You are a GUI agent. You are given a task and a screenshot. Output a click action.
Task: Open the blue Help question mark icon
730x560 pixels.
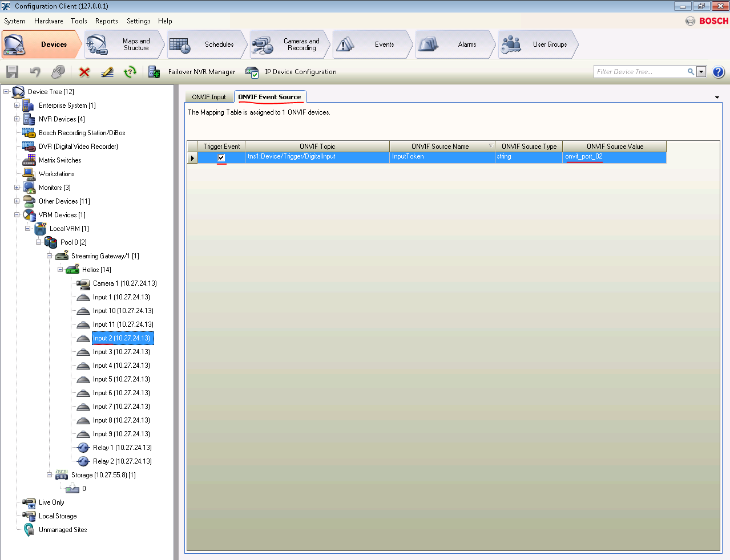tap(719, 72)
